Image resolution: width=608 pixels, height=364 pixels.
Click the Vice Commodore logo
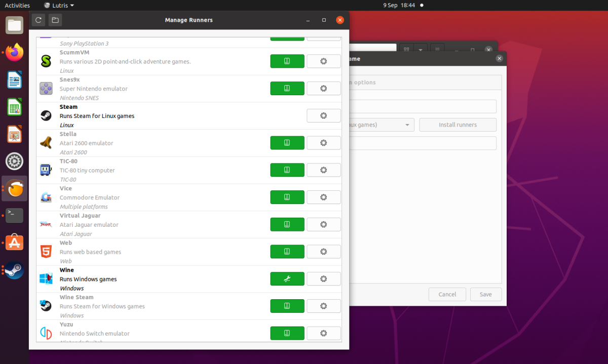(46, 197)
